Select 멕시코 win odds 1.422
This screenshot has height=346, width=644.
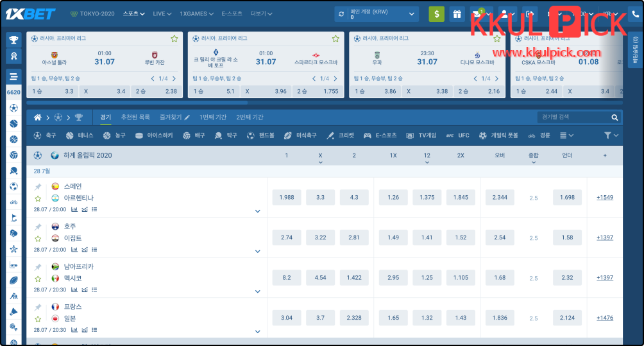pyautogui.click(x=354, y=278)
